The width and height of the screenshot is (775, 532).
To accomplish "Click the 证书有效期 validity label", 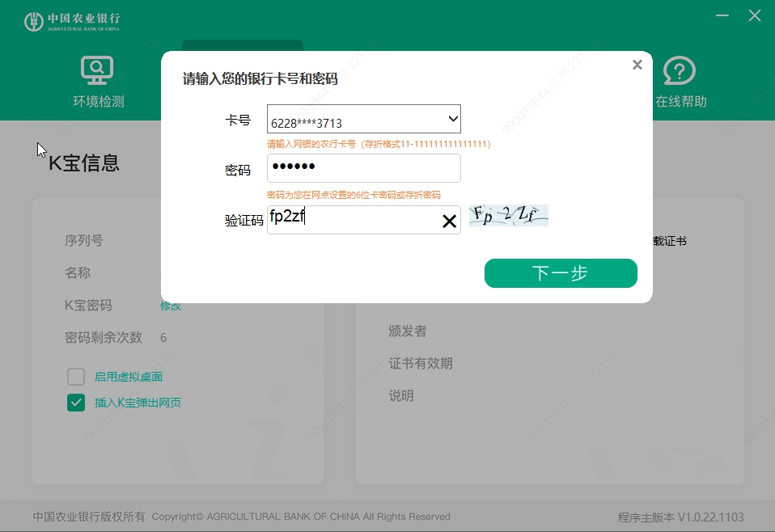I will (421, 364).
